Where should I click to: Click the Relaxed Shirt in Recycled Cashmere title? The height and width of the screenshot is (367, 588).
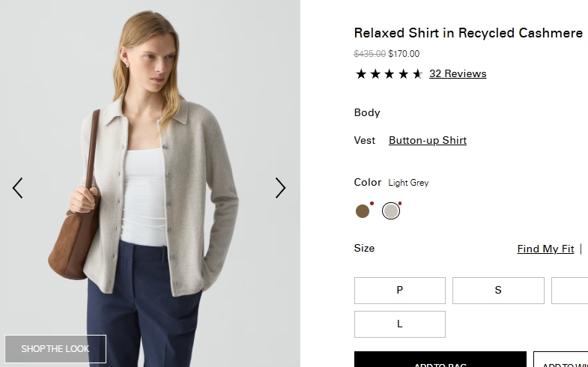[468, 33]
